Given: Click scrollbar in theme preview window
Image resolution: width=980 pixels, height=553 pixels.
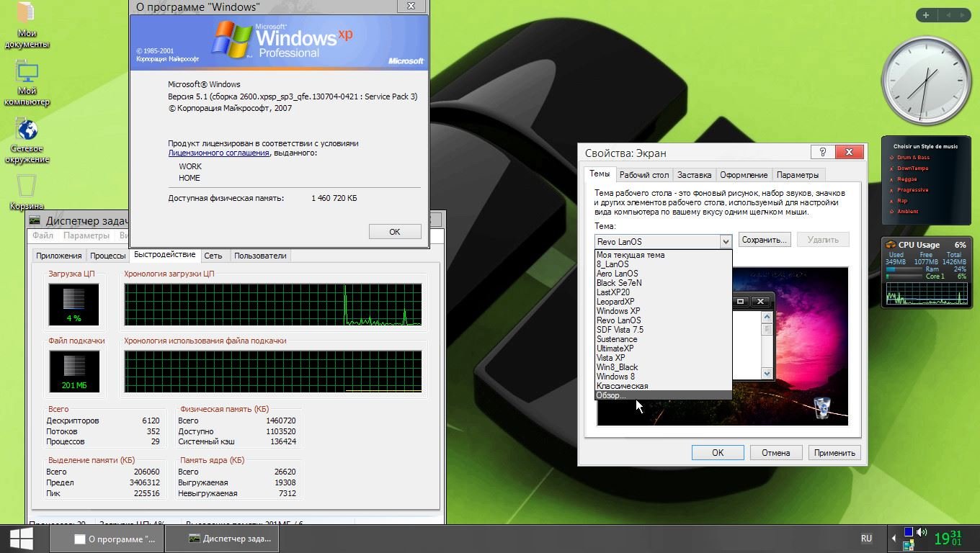Looking at the screenshot, I should click(767, 346).
